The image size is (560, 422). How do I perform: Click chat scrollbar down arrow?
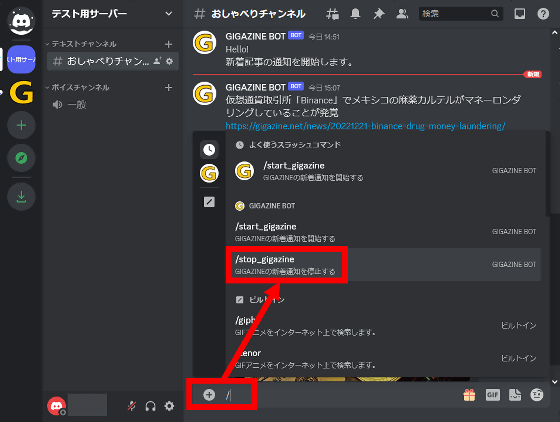(554, 382)
